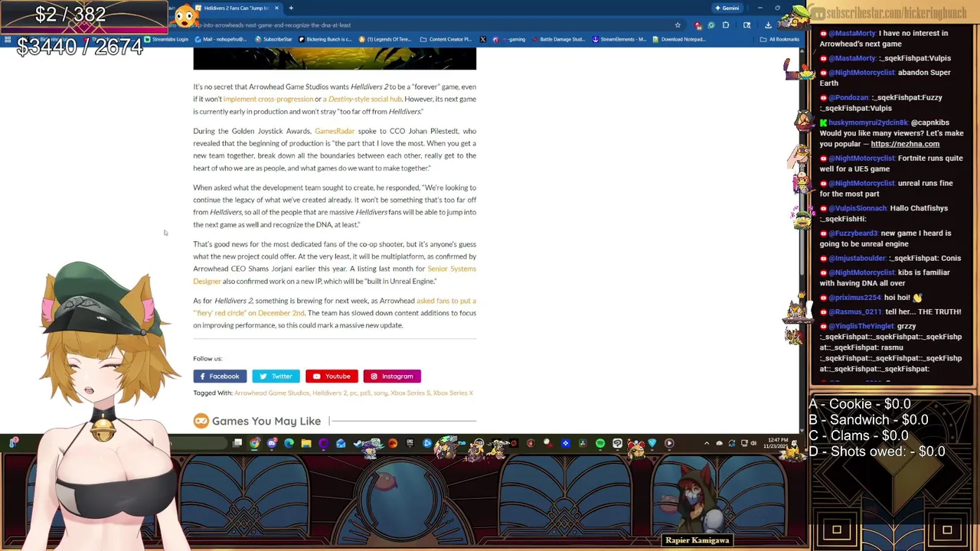
Task: Click the 'Games You May Like' heading
Action: [266, 421]
